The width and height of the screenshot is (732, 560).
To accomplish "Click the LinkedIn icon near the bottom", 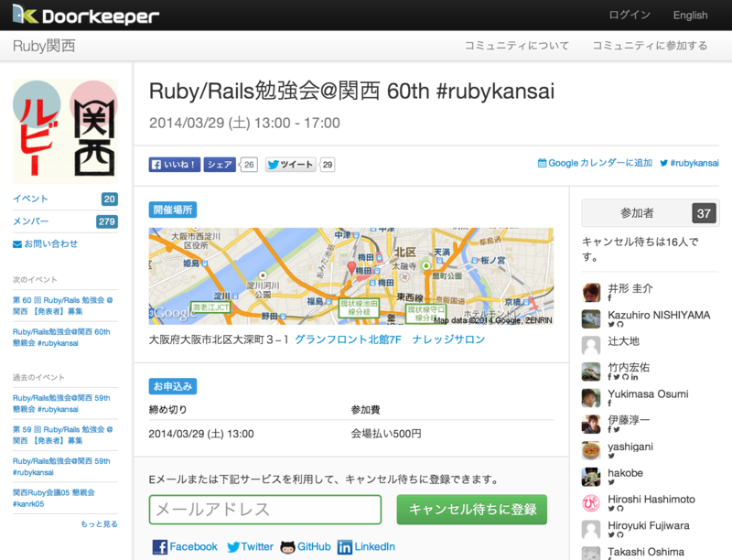I will (342, 546).
